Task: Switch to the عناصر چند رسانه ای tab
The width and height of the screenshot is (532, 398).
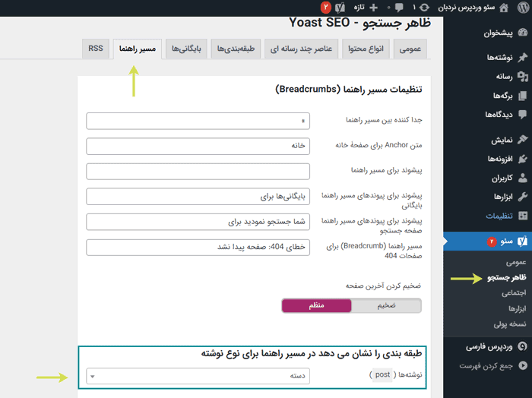Action: pos(301,49)
